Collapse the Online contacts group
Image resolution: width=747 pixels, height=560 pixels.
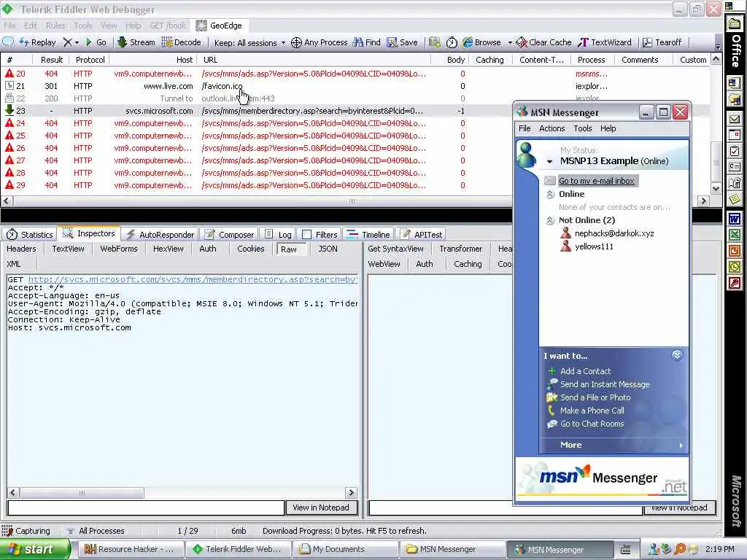click(550, 194)
